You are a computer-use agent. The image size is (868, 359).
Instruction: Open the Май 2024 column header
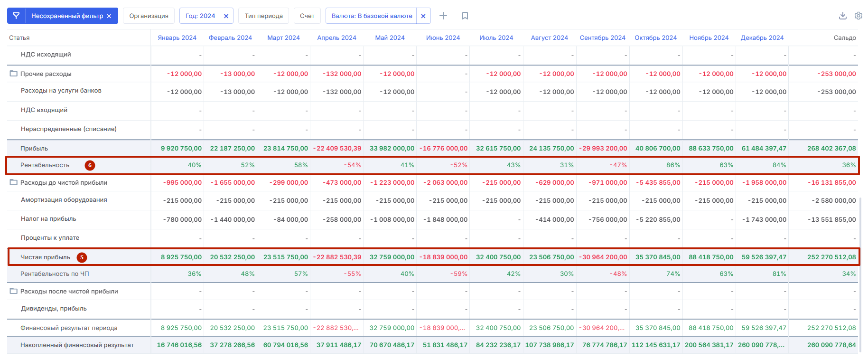click(x=390, y=38)
